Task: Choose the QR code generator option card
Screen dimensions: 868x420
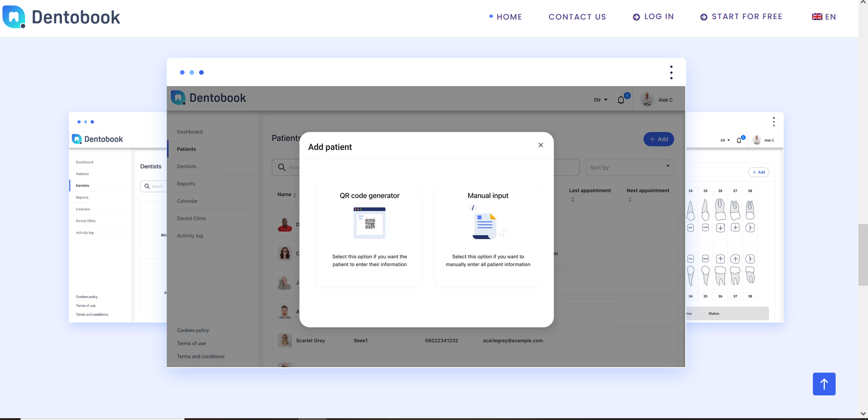Action: [370, 234]
